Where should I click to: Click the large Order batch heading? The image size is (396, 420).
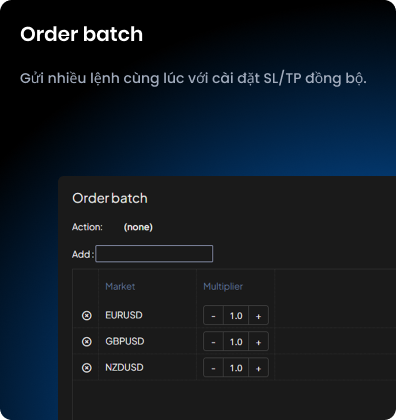tap(81, 34)
